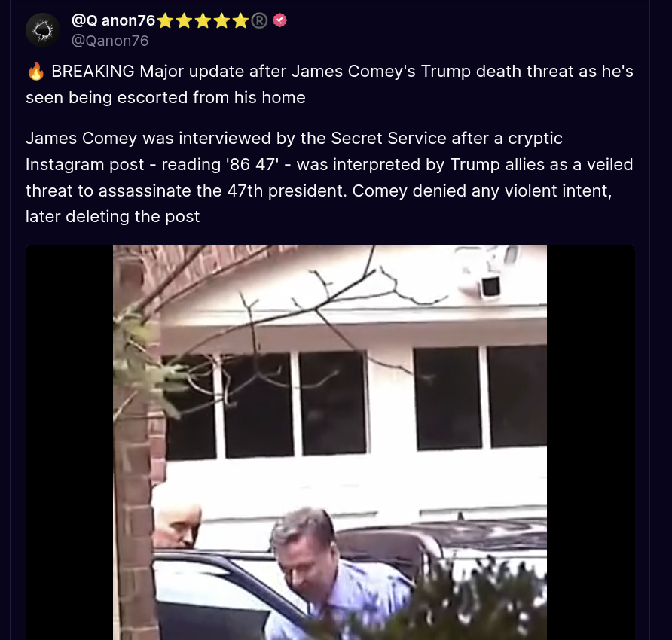The height and width of the screenshot is (640, 672).
Task: Open the gray @Qanon76 handle link
Action: coord(110,41)
